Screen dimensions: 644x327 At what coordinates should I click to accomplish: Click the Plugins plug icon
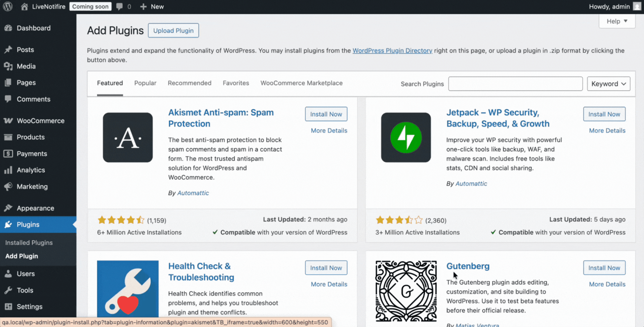(x=8, y=224)
